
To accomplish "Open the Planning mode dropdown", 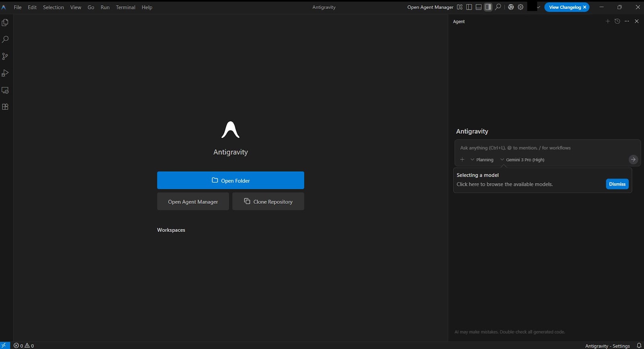I will point(482,160).
